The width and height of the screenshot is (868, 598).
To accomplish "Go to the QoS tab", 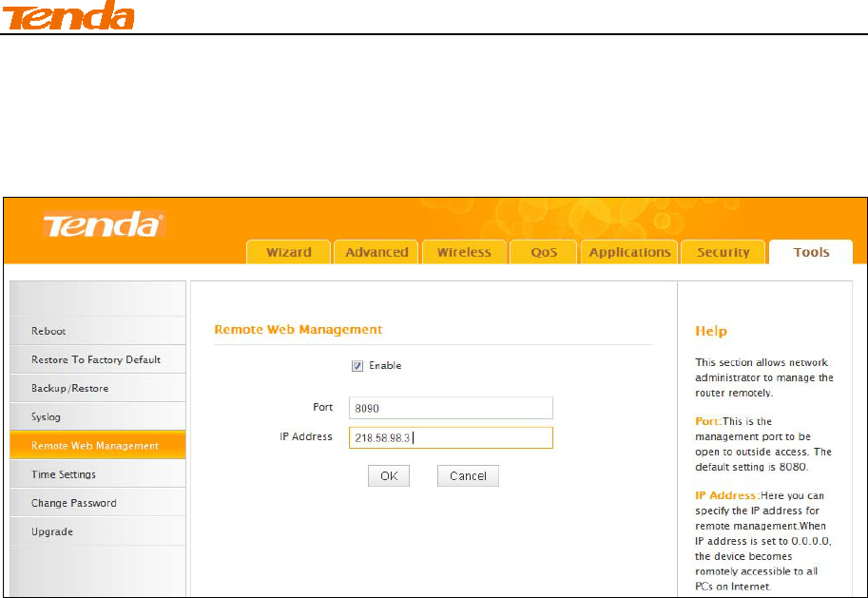I will 544,252.
